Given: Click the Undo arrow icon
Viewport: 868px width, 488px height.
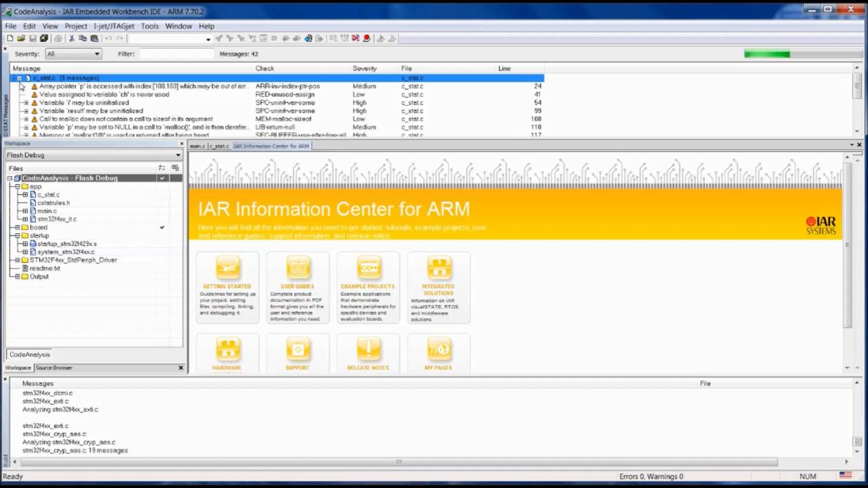Looking at the screenshot, I should [108, 38].
